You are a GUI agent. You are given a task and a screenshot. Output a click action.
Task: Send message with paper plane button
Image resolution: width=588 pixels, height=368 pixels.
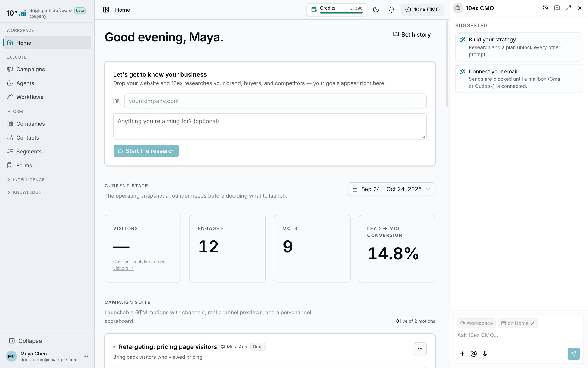pos(574,354)
